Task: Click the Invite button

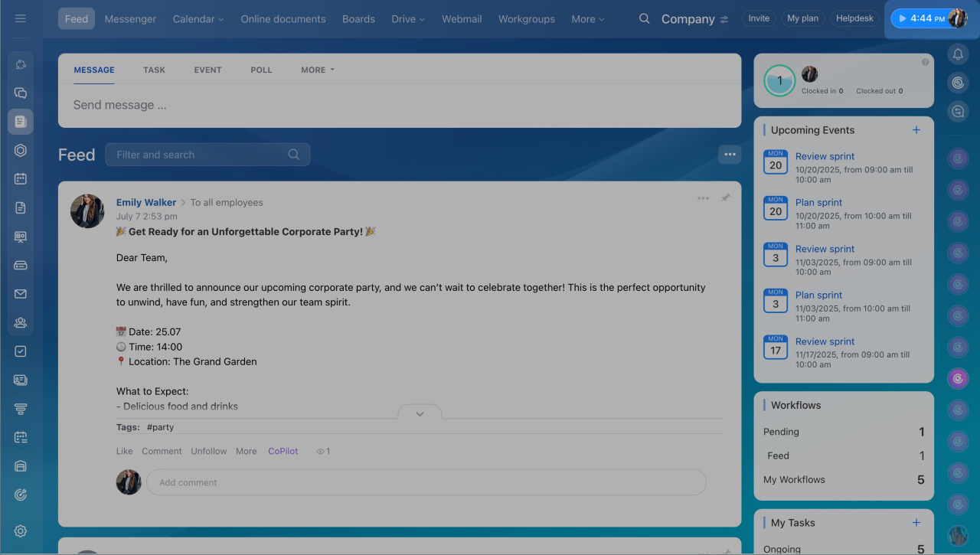Action: point(759,18)
